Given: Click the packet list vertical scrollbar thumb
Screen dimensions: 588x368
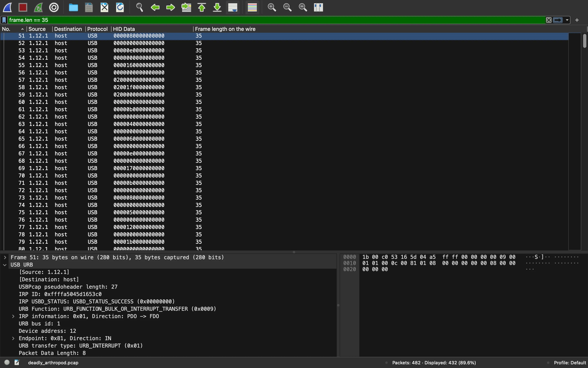Looking at the screenshot, I should point(585,41).
